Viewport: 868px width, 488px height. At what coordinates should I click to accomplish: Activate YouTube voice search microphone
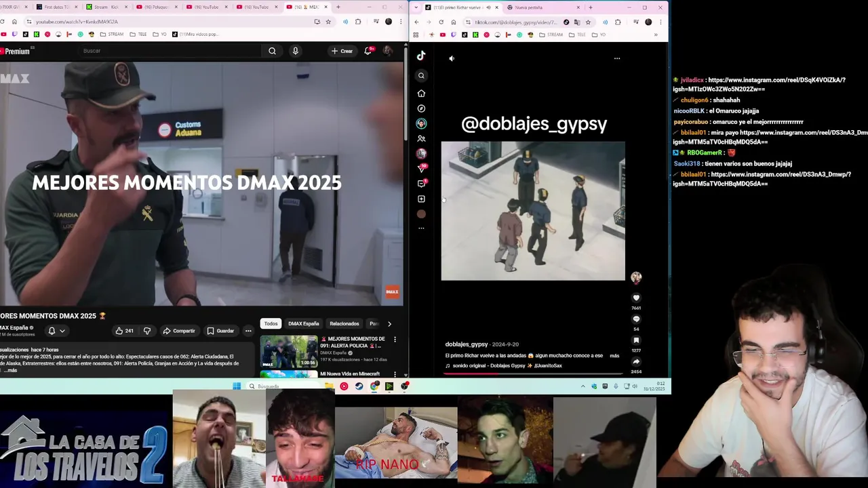pyautogui.click(x=295, y=51)
